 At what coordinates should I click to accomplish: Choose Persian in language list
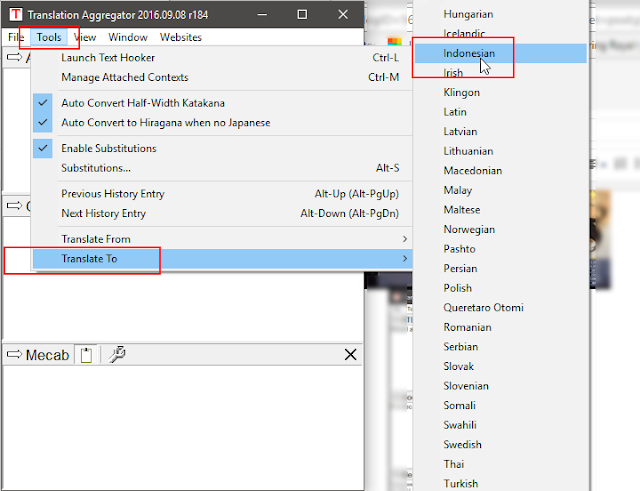pos(501,269)
